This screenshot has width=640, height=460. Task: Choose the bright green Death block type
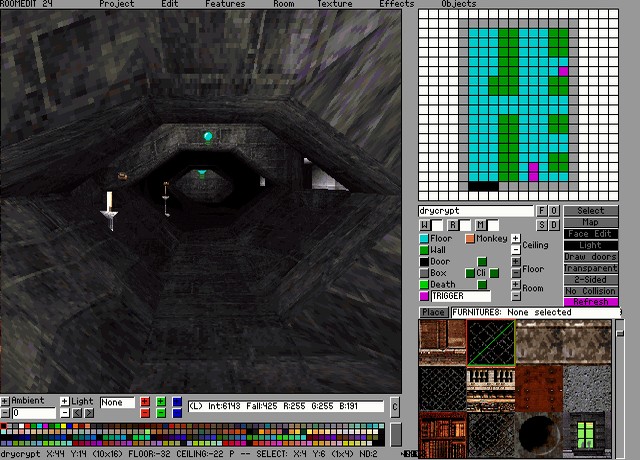point(424,285)
